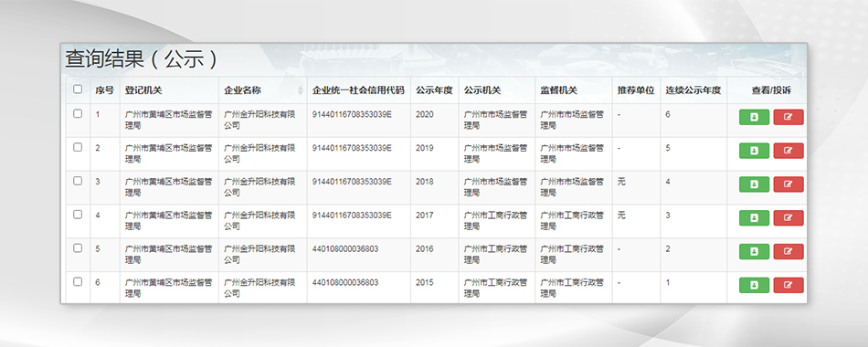Click consecutive years value 6 in row 1
The height and width of the screenshot is (347, 868).
668,114
